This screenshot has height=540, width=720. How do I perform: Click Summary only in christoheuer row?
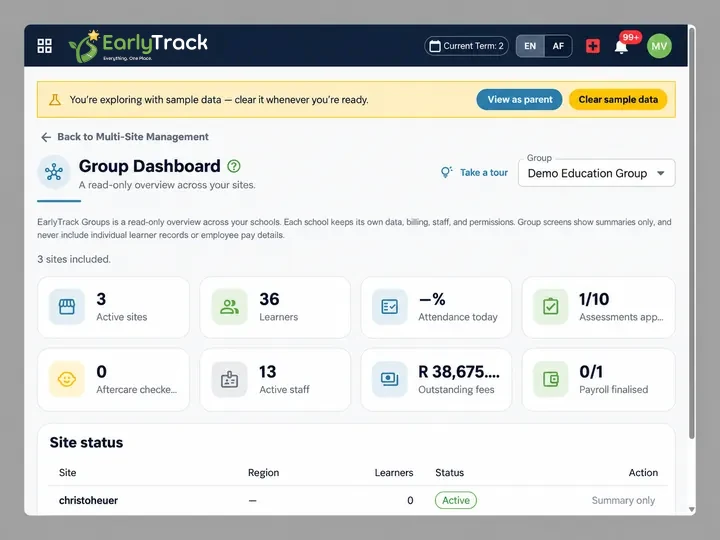(x=624, y=501)
